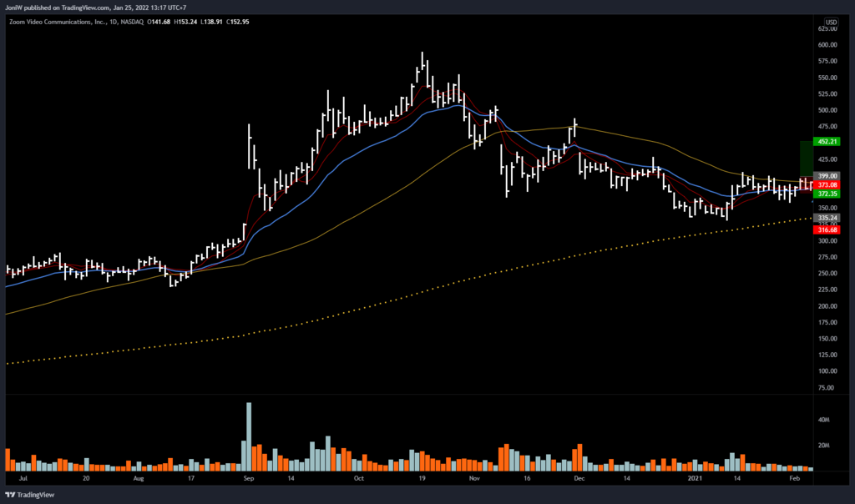855x504 pixels.
Task: Click the green 452.21 price label
Action: tap(827, 141)
